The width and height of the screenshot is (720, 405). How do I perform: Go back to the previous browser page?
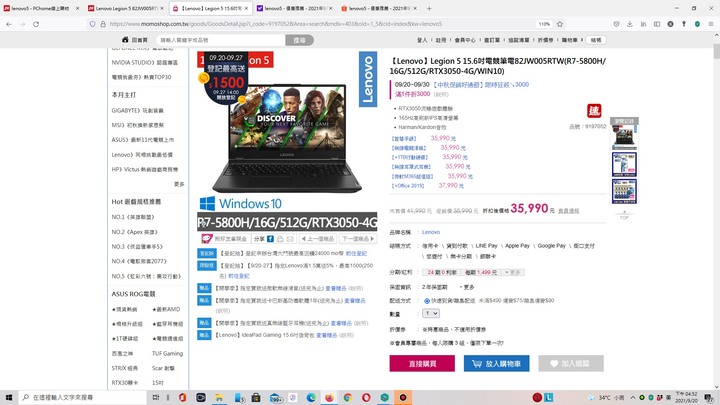point(9,24)
